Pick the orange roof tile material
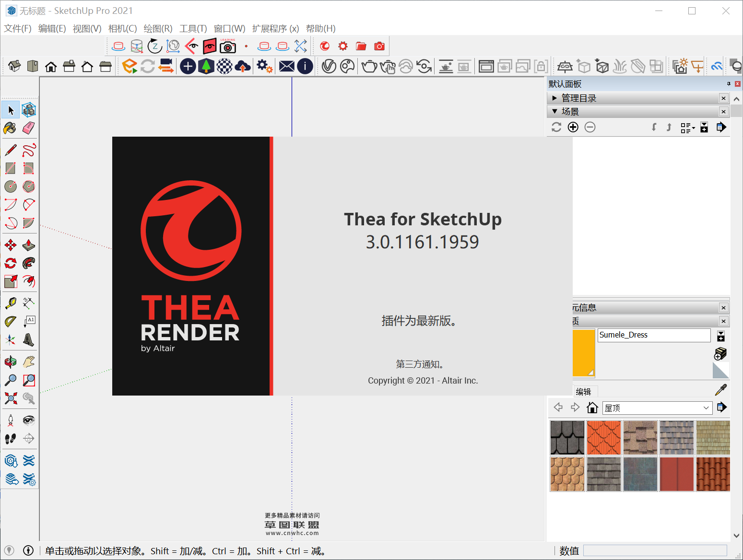 [x=604, y=438]
